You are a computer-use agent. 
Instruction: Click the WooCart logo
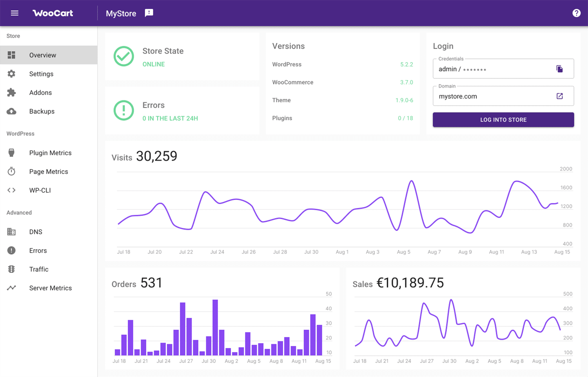point(53,13)
